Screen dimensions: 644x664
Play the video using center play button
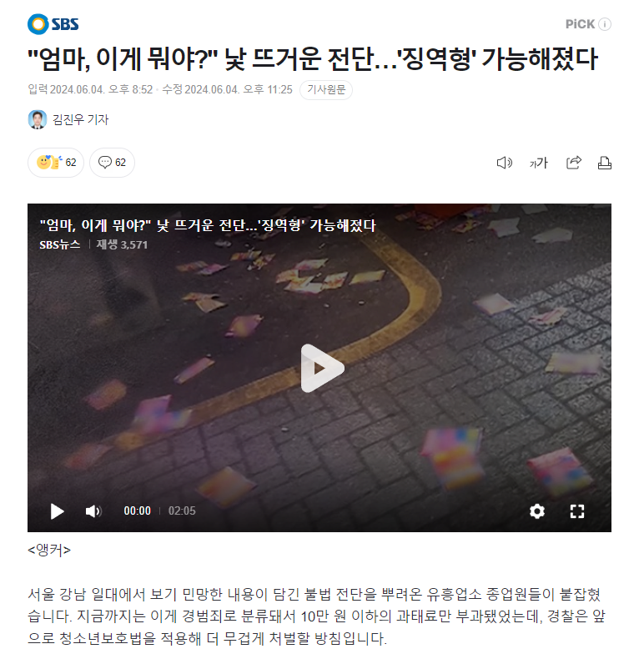point(322,368)
